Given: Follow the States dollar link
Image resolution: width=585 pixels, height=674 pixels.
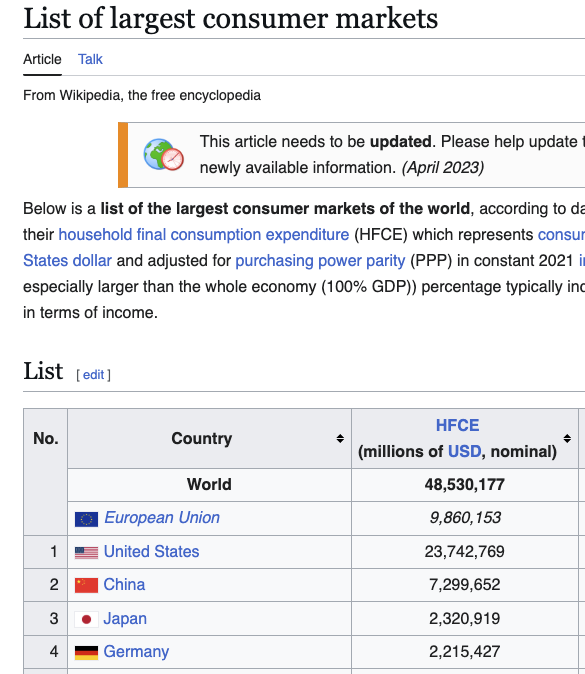Looking at the screenshot, I should click(67, 261).
